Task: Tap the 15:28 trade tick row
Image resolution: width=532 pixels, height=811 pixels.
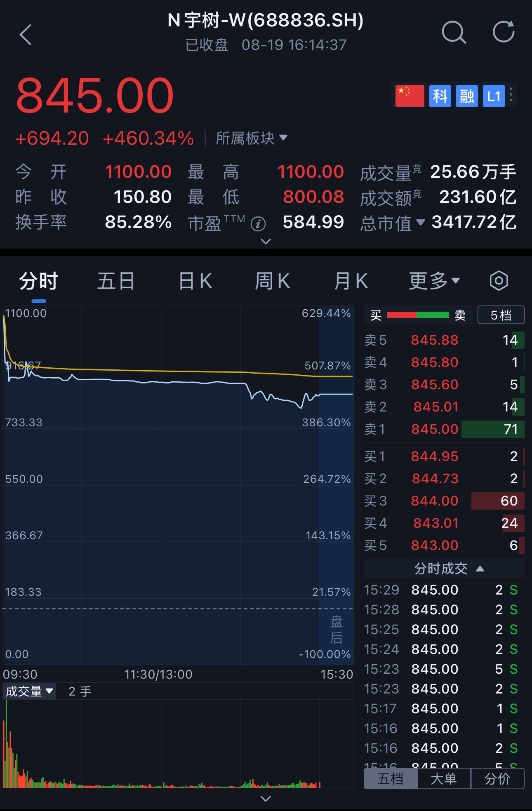Action: [441, 609]
